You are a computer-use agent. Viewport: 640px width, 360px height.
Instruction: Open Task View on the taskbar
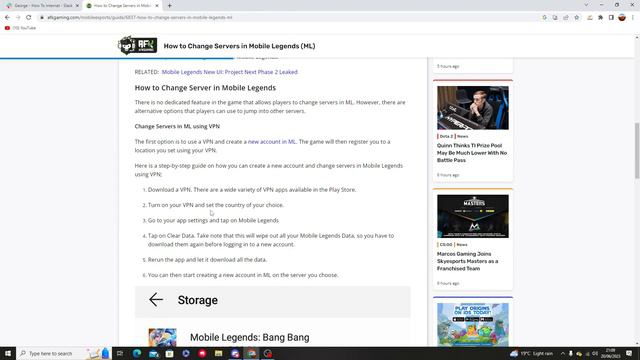click(x=120, y=353)
